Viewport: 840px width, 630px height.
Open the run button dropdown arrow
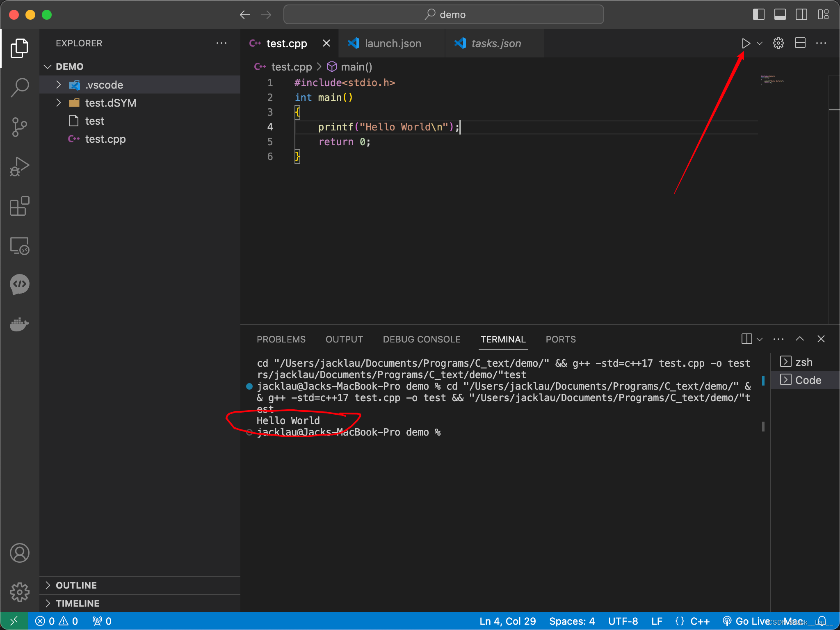[x=760, y=43]
